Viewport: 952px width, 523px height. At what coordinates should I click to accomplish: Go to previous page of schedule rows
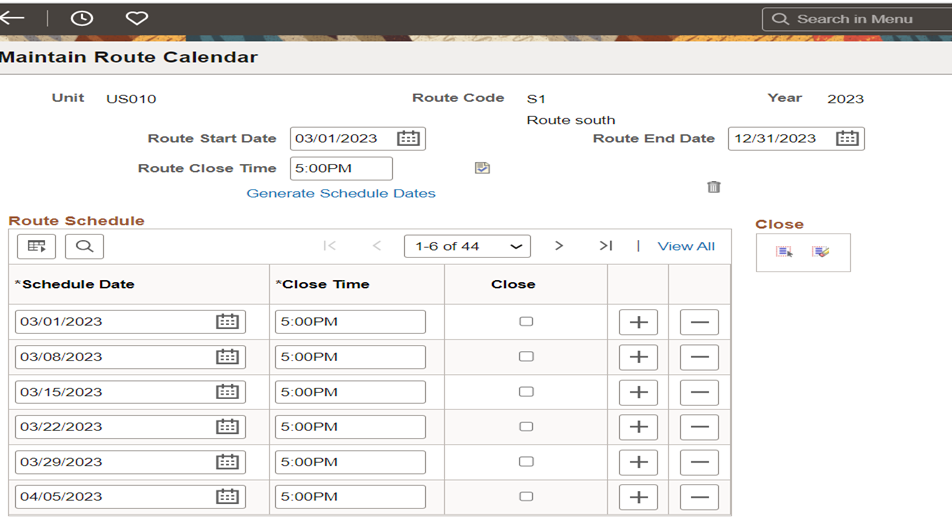pos(376,245)
